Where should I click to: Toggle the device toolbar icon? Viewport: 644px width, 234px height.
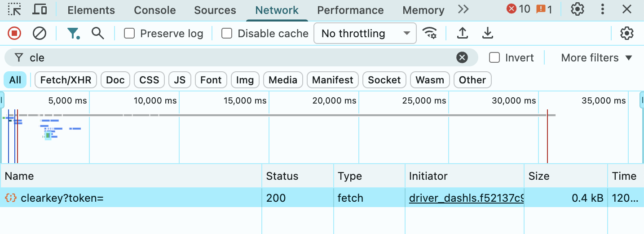coord(40,9)
